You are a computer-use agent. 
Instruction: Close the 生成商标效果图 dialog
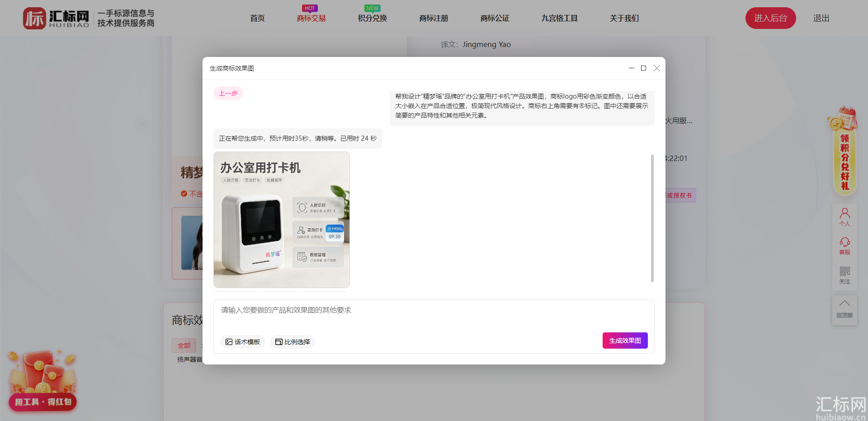tap(657, 68)
